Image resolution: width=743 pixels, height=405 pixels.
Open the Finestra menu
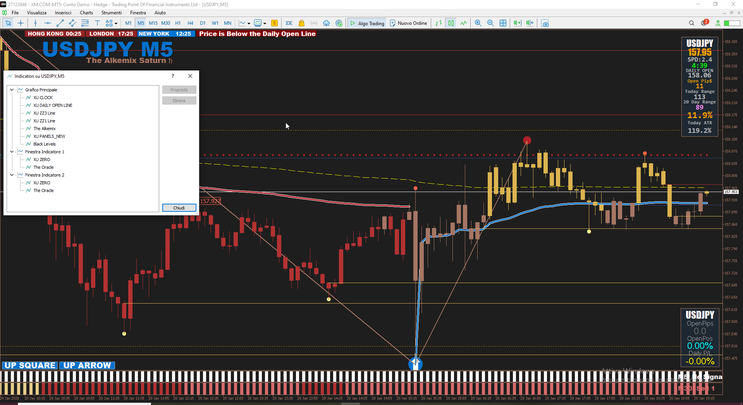pyautogui.click(x=138, y=13)
